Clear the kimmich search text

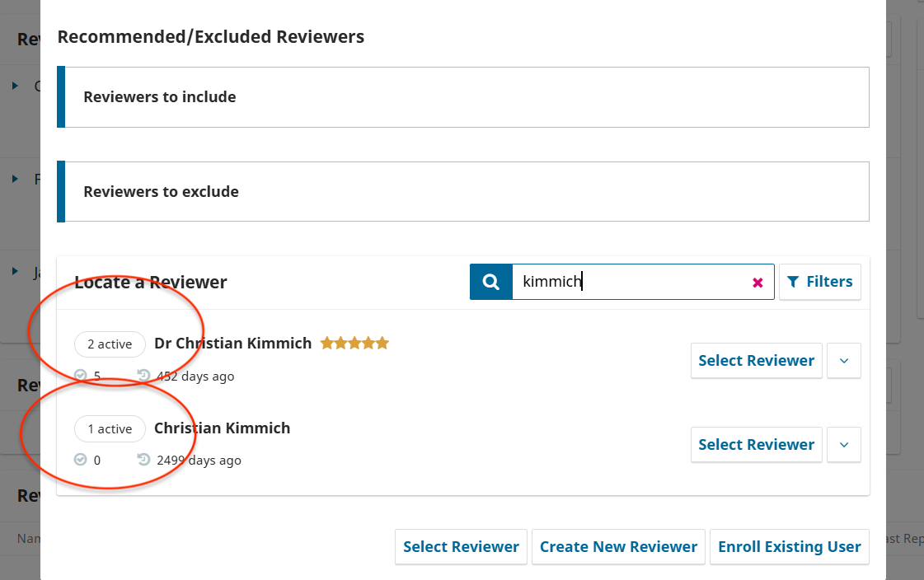[x=757, y=283]
